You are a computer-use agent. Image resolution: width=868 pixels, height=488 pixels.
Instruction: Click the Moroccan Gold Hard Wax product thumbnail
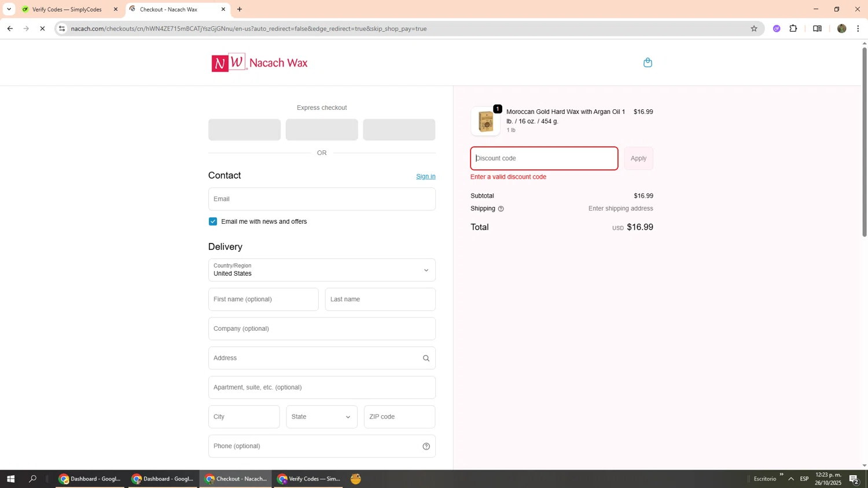pyautogui.click(x=486, y=121)
